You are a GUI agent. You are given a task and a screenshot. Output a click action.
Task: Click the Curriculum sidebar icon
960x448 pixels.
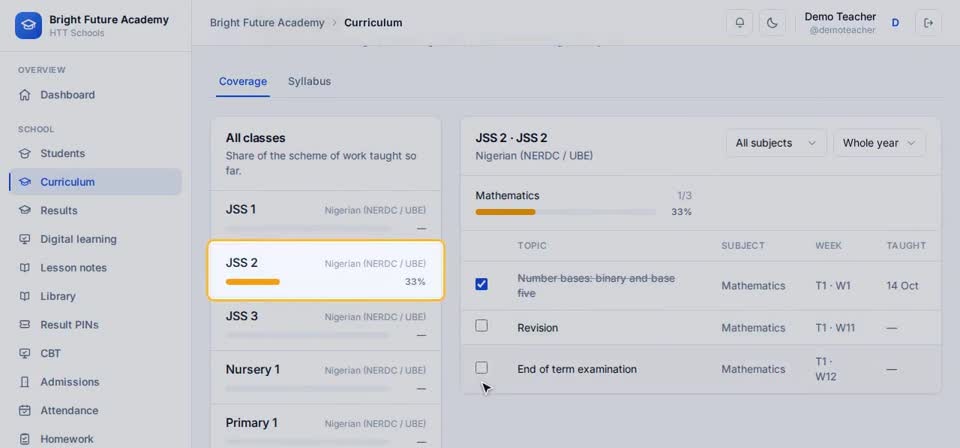coord(24,182)
